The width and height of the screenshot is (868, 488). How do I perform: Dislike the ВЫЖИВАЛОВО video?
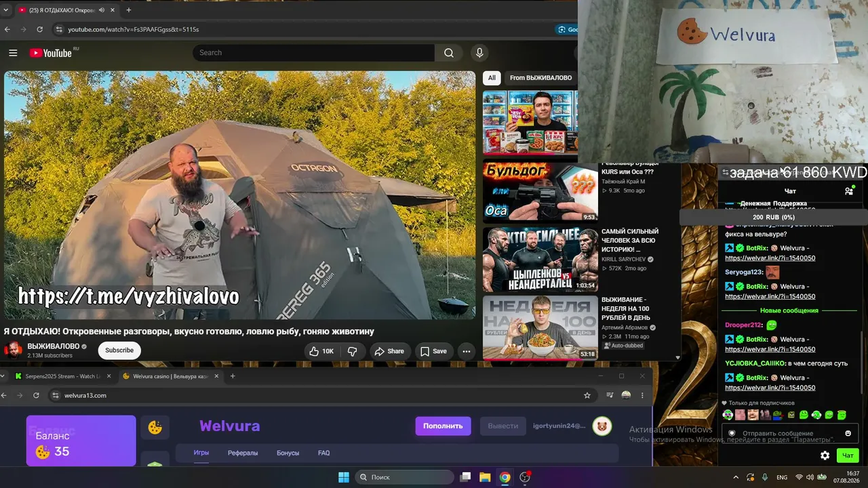[x=353, y=351]
